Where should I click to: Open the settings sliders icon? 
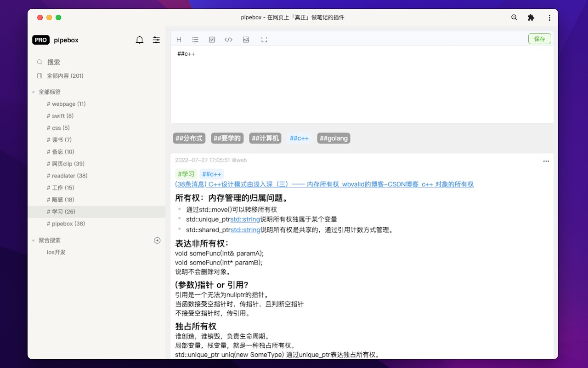pos(157,40)
